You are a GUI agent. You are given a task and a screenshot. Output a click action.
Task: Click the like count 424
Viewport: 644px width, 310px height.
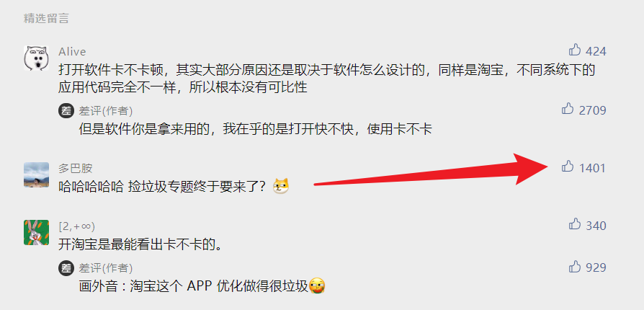point(596,51)
